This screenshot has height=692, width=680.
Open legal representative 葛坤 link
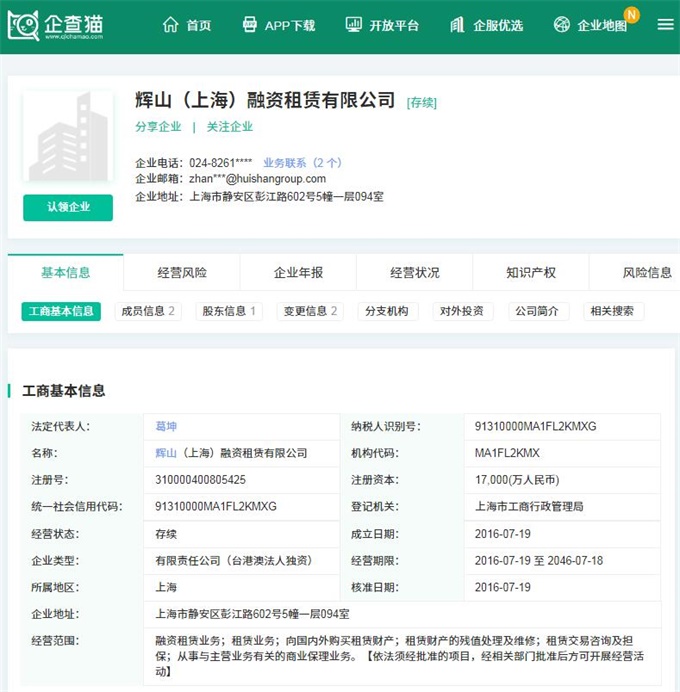click(x=166, y=426)
